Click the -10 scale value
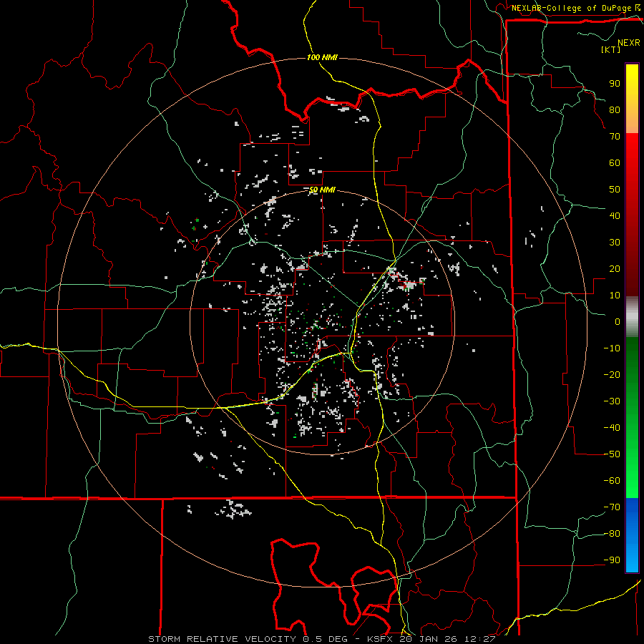This screenshot has width=644, height=644. click(612, 348)
